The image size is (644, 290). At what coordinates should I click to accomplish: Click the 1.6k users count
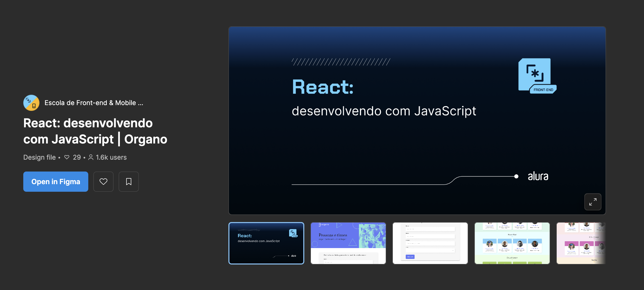click(x=108, y=157)
